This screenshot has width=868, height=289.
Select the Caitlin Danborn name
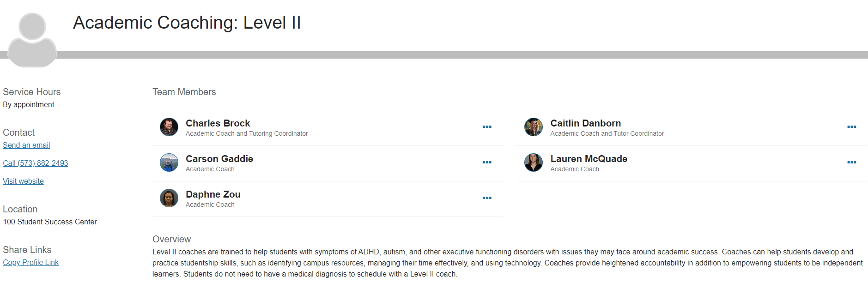(x=585, y=123)
